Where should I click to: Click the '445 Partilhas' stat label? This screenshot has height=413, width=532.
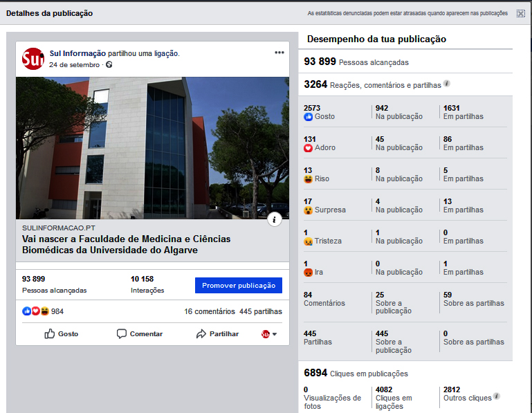(x=318, y=338)
